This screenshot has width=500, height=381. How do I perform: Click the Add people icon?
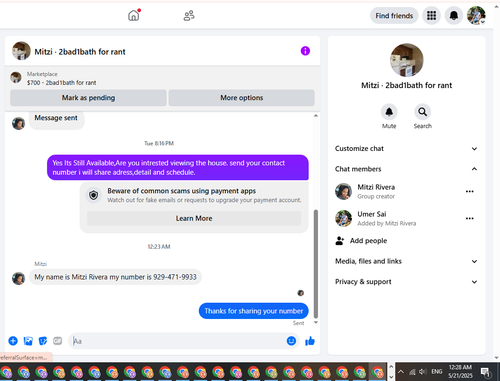click(339, 241)
